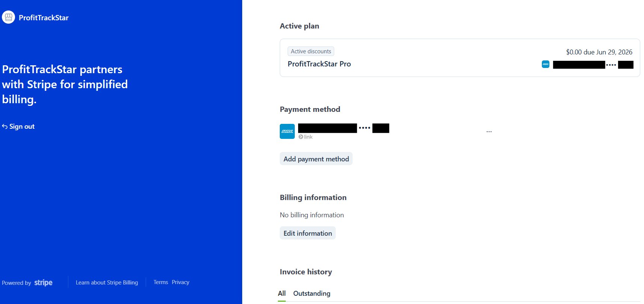Click Edit information button
Viewport: 644px width, 304px height.
(x=308, y=233)
